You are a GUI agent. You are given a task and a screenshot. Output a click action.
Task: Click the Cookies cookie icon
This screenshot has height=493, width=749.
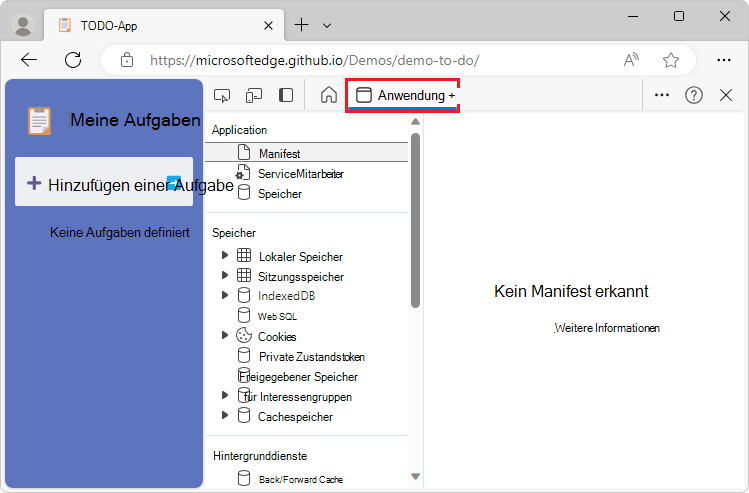(x=244, y=335)
